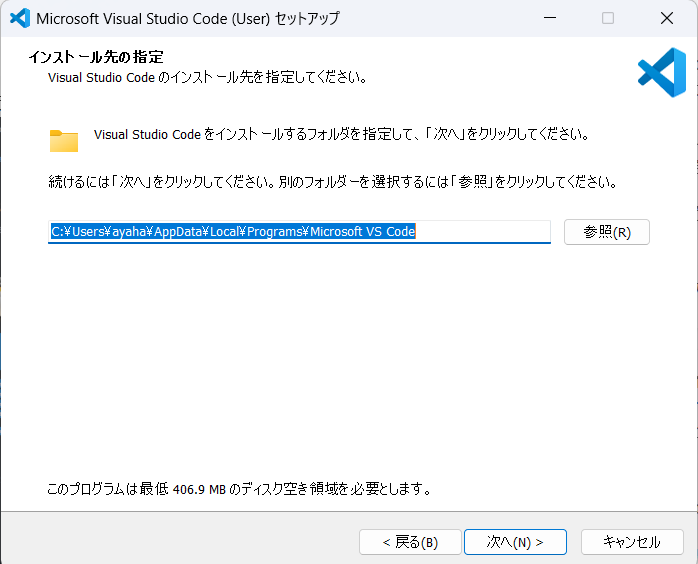
Task: Click the window title Microsoft Visual Studio Code (User) セットアップ
Action: (x=188, y=19)
